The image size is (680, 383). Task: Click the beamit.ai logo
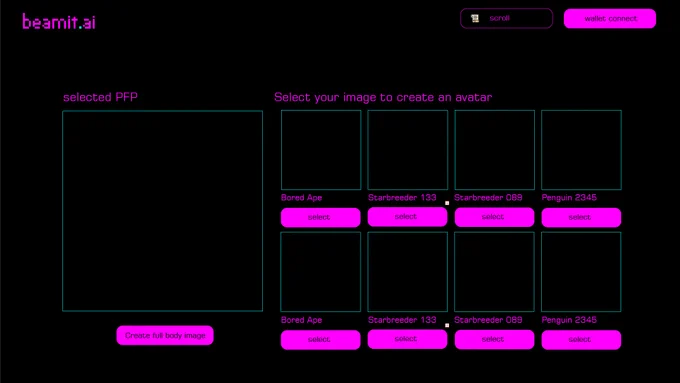(59, 22)
